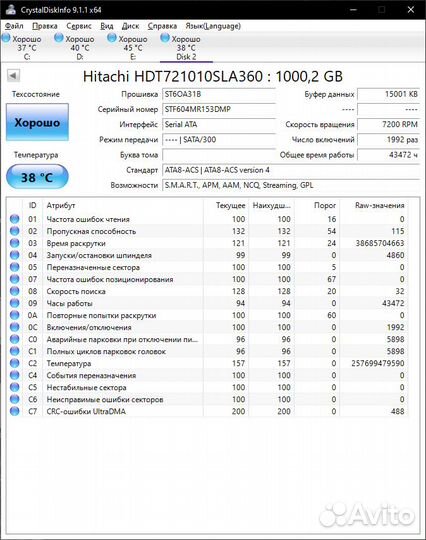Open the Справка menu
This screenshot has width=426, height=540.
tap(162, 26)
